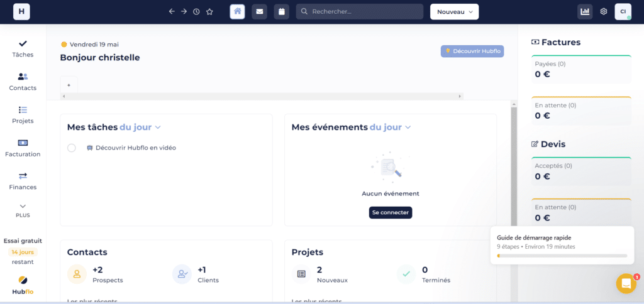644x304 pixels.
Task: Click the 0 Terminés projects count
Action: point(425,270)
